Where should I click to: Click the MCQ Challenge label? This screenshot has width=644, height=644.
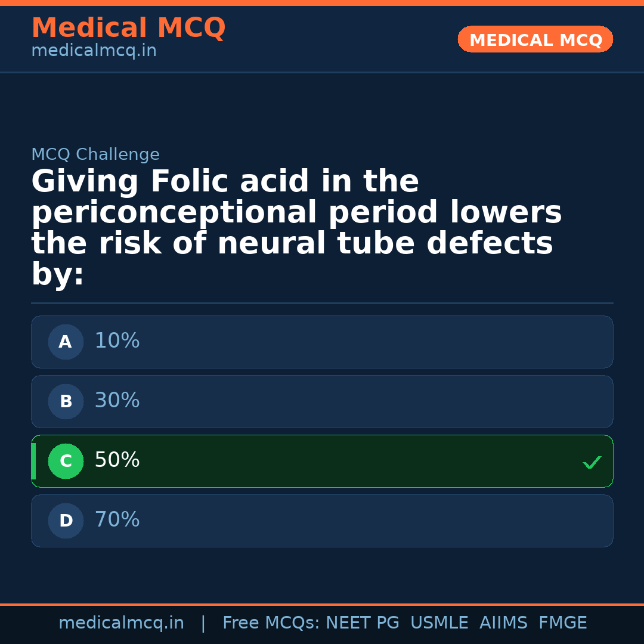tap(95, 155)
